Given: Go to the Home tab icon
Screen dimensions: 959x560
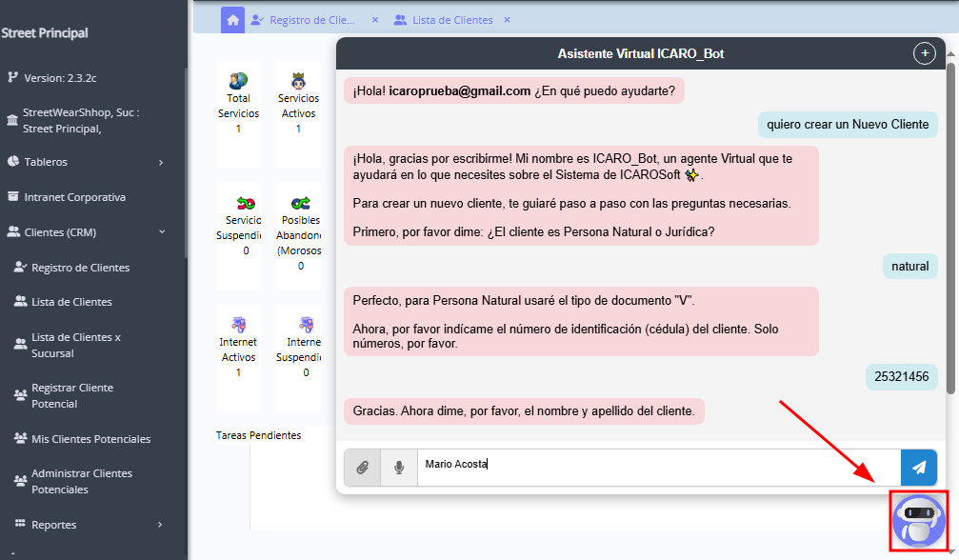Looking at the screenshot, I should click(232, 20).
